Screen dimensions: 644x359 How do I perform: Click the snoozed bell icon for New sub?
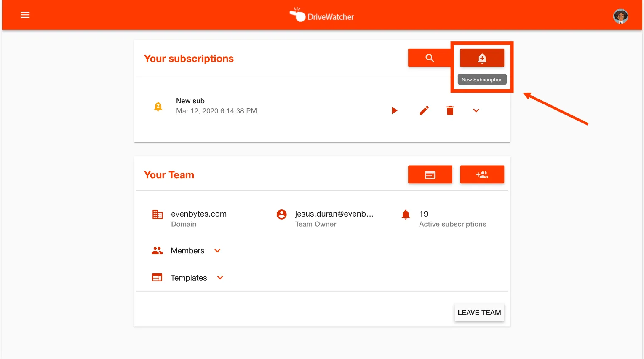(x=158, y=106)
